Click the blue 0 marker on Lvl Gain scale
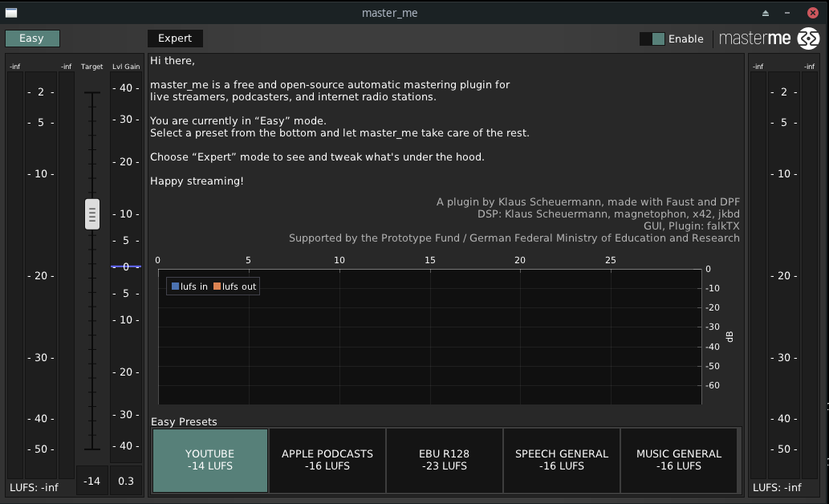 pos(126,266)
